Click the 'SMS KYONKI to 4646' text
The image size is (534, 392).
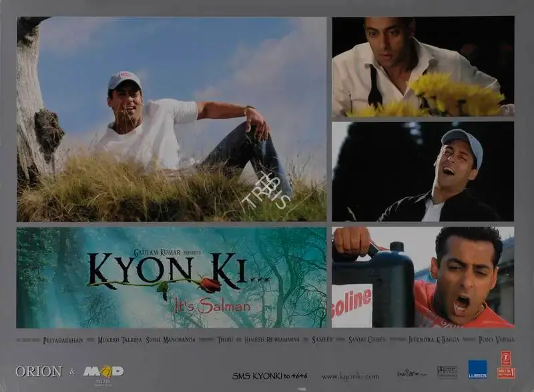point(270,376)
